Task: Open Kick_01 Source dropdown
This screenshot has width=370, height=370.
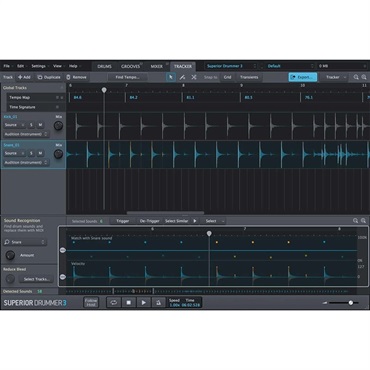Action: click(14, 125)
